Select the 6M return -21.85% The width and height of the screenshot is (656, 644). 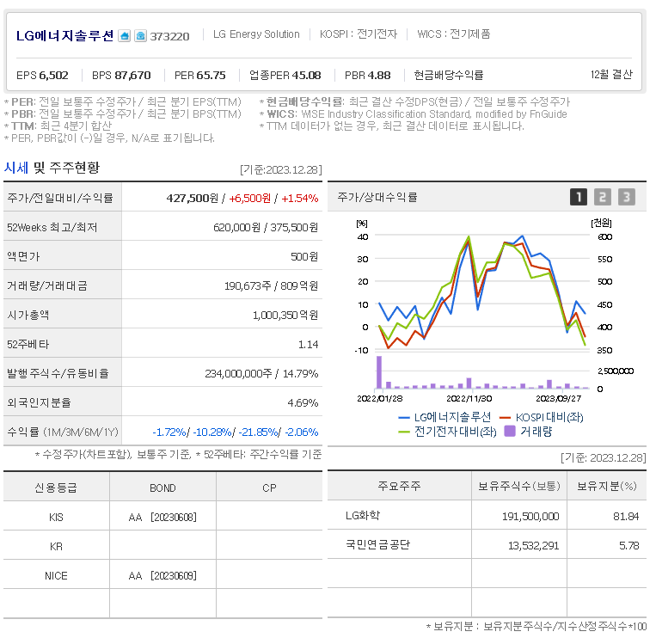[258, 432]
